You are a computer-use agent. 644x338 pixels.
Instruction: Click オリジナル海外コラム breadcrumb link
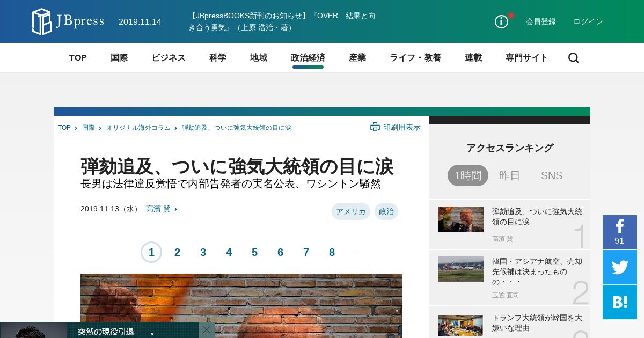click(x=138, y=128)
